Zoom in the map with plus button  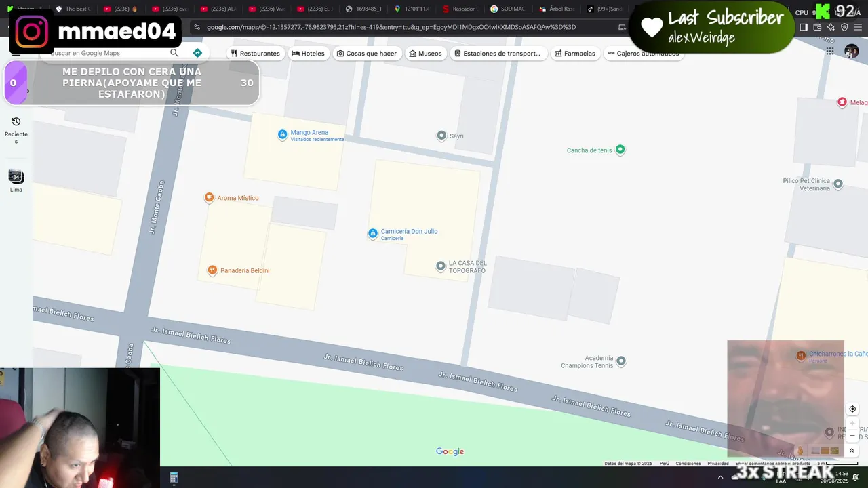(852, 423)
